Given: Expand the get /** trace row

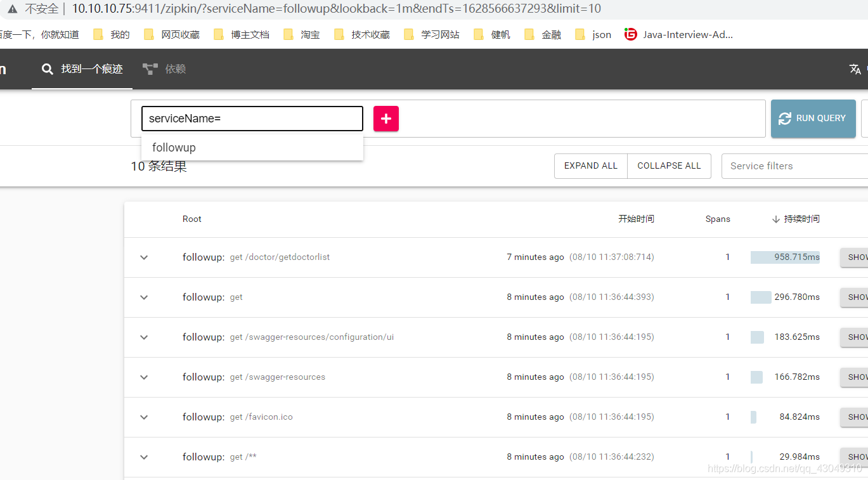Looking at the screenshot, I should click(x=144, y=457).
